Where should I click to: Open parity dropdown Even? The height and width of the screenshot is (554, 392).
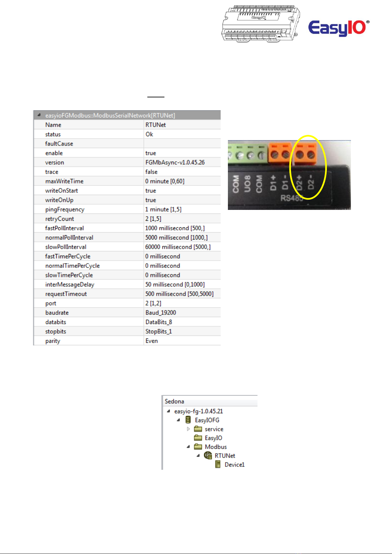point(182,341)
